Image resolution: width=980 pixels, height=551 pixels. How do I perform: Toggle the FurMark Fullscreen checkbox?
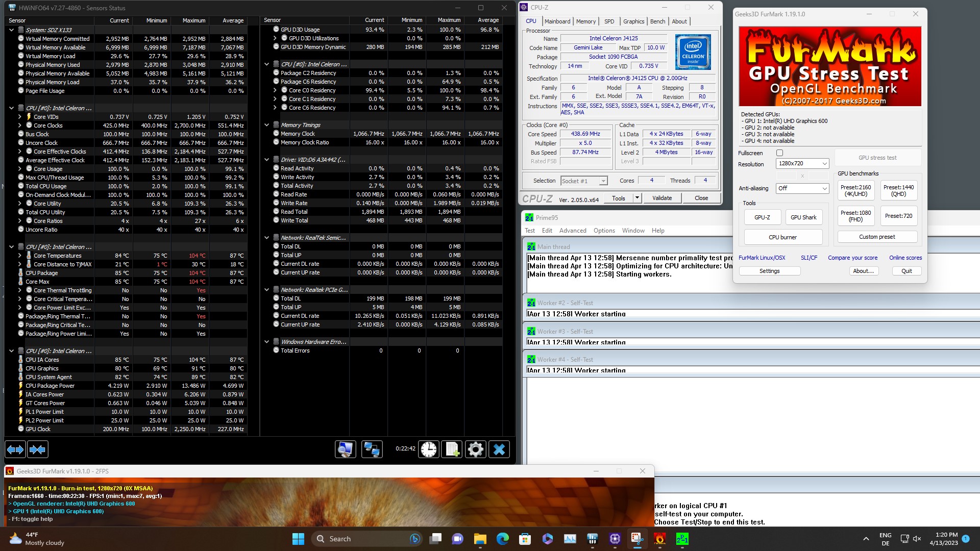point(779,153)
